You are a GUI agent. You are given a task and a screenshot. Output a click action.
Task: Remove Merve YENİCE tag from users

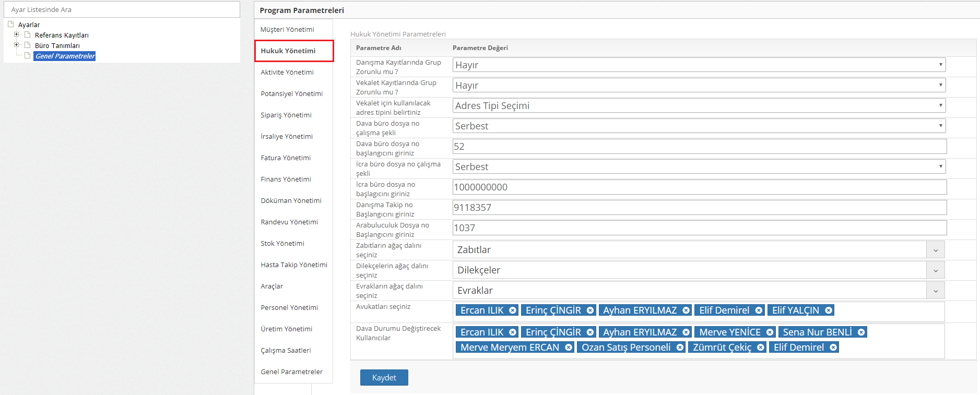tap(770, 332)
